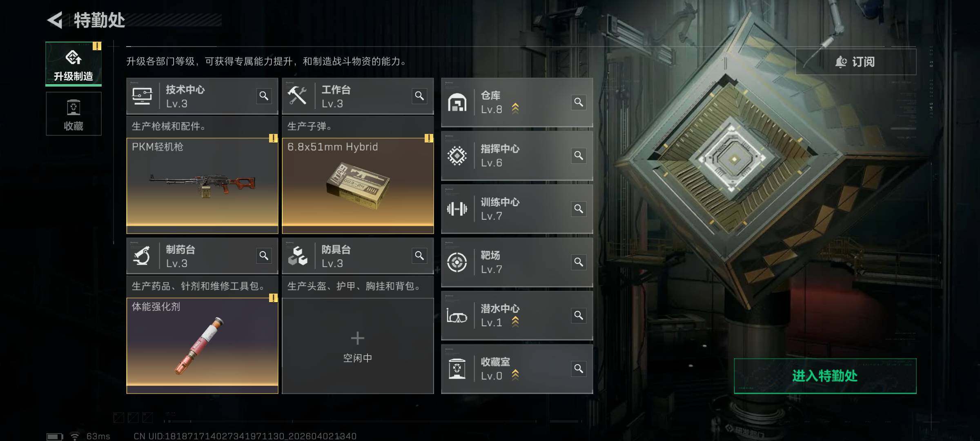
Task: Click the 进入特勤处 button
Action: tap(825, 376)
